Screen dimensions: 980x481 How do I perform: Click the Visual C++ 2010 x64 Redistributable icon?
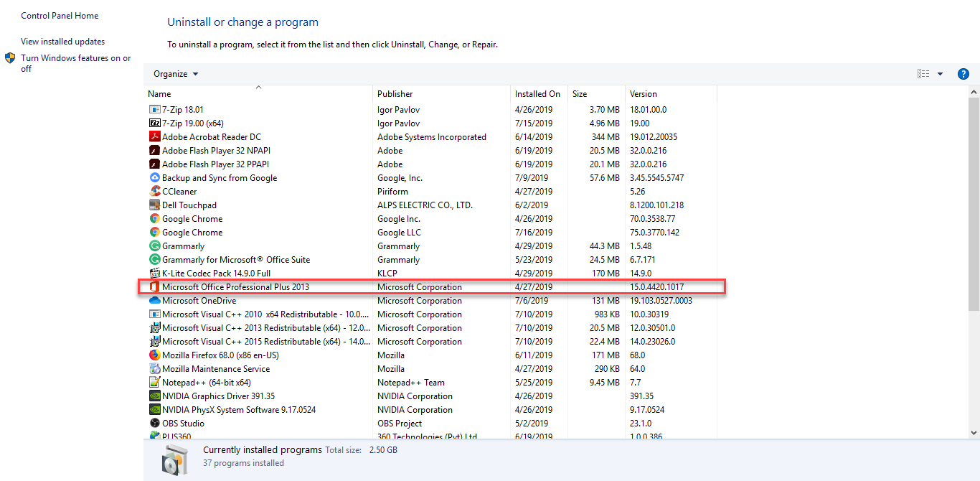tap(155, 314)
